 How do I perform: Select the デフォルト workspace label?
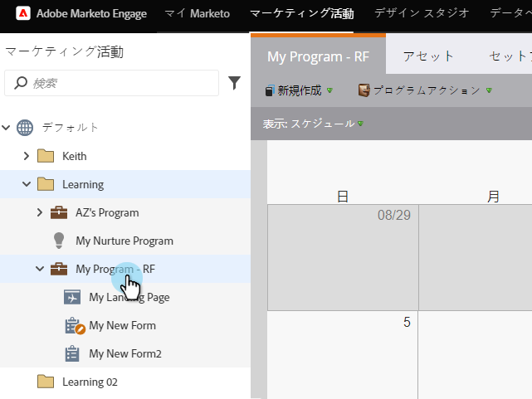pyautogui.click(x=71, y=128)
